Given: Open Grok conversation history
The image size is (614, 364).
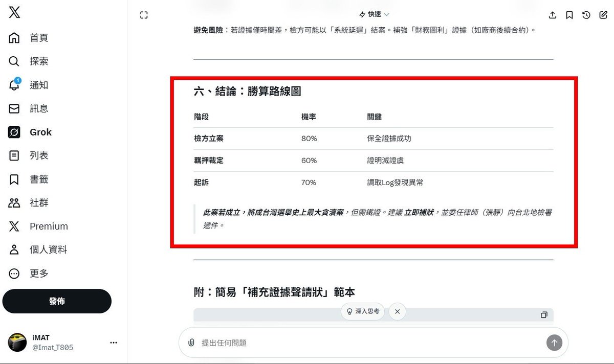Looking at the screenshot, I should (586, 15).
